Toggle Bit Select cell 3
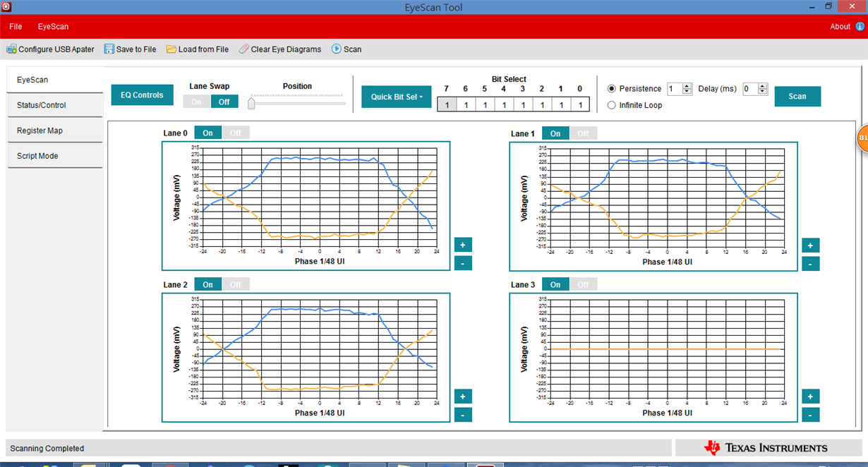Viewport: 868px width, 467px height. coord(523,104)
